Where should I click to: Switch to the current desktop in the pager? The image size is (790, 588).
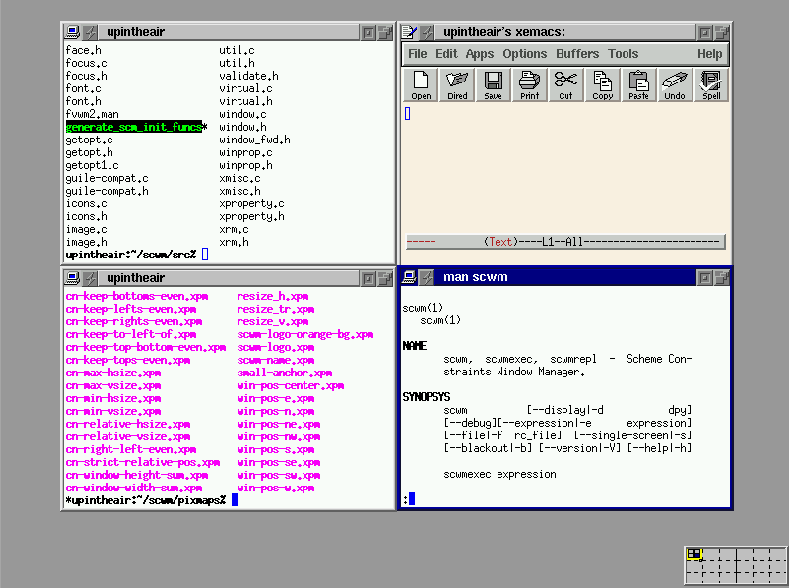pos(694,554)
